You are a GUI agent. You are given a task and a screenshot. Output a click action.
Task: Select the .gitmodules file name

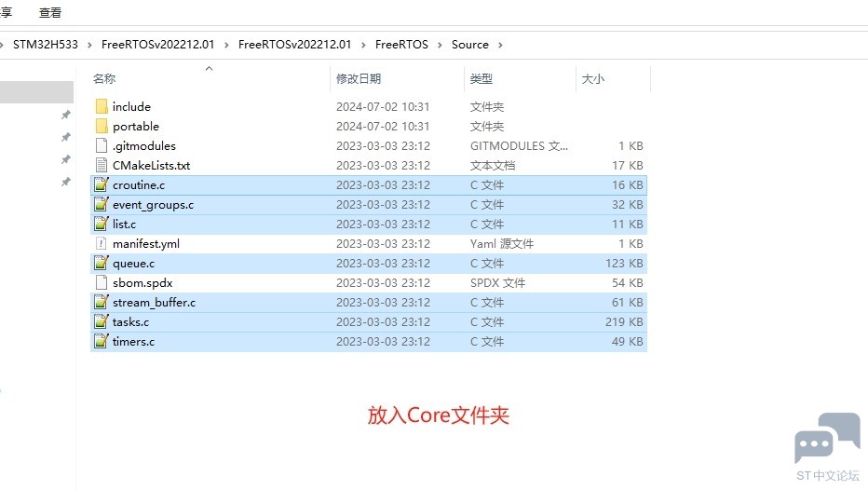[144, 145]
